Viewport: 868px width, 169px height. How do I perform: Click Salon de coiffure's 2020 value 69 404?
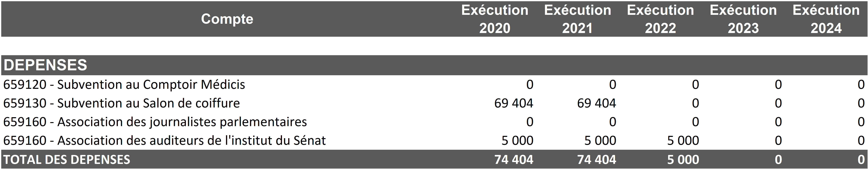tap(514, 103)
